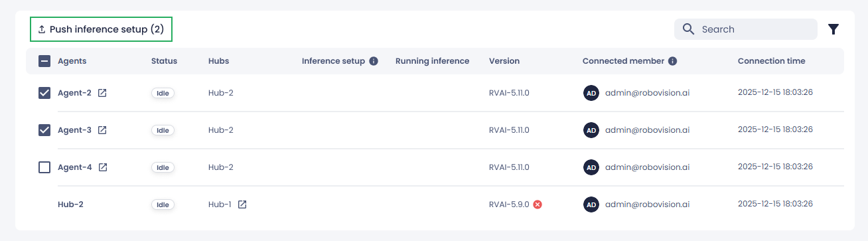Screen dimensions: 868x241
Task: Click the Connection time column header
Action: tap(771, 61)
